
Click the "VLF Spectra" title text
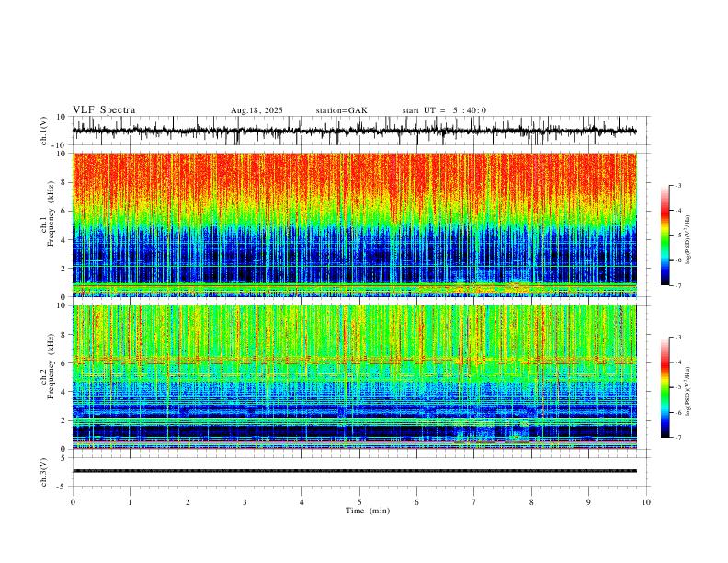104,110
